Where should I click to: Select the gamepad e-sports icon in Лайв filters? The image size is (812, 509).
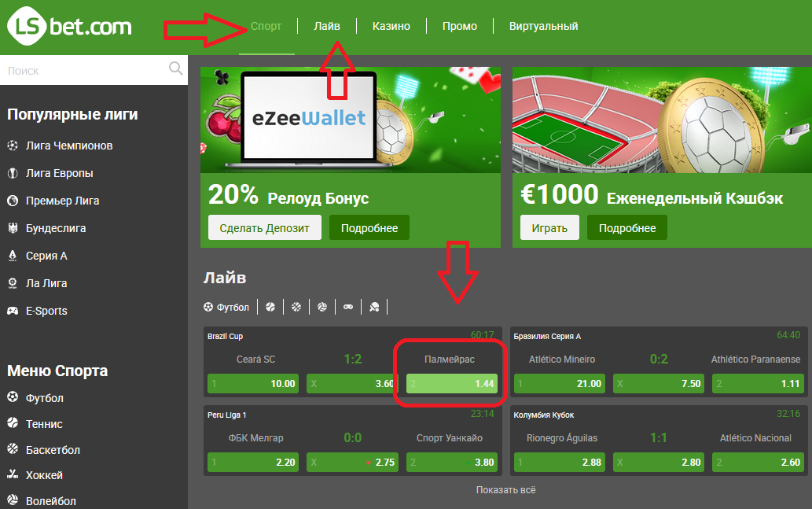[x=348, y=307]
